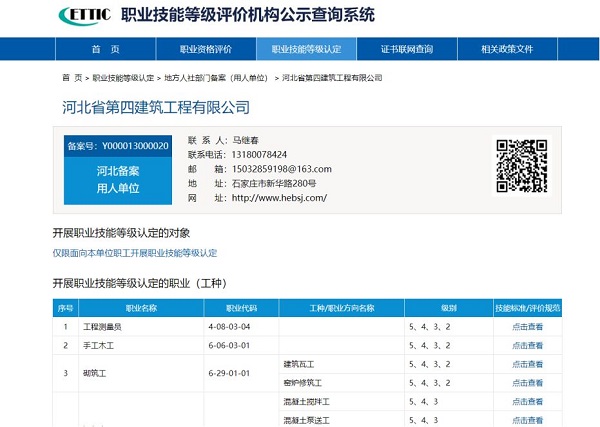Click 点击查看 for 建筑瓦工 row
600x427 pixels.
pos(527,364)
